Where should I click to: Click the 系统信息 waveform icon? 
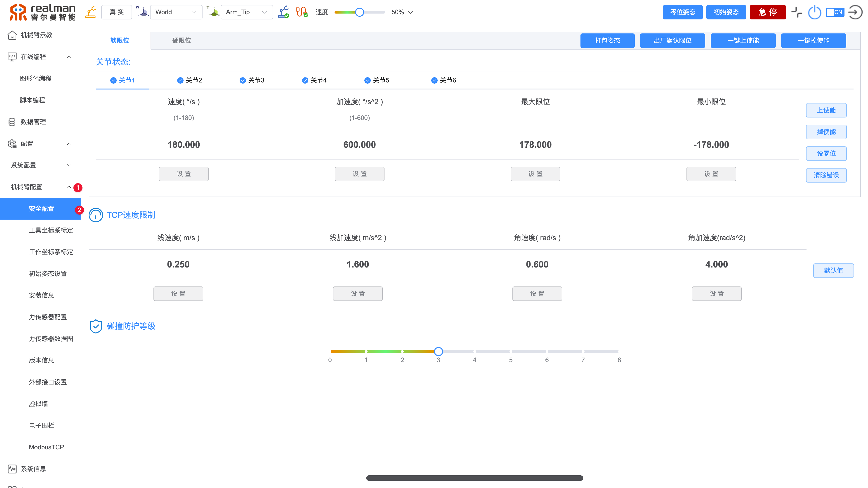click(12, 469)
